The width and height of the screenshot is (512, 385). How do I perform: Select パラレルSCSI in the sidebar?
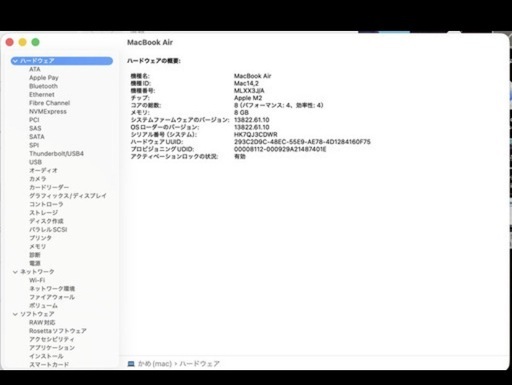pyautogui.click(x=48, y=230)
